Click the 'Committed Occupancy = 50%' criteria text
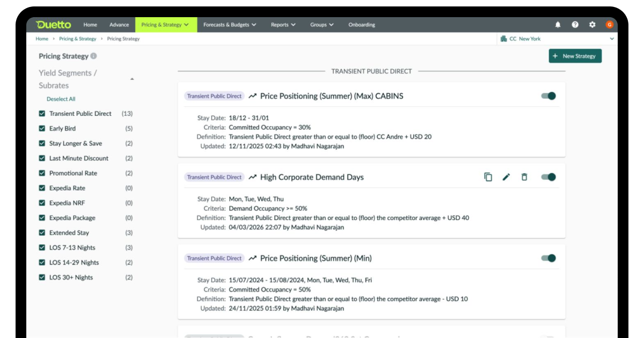The image size is (644, 338). pyautogui.click(x=270, y=289)
